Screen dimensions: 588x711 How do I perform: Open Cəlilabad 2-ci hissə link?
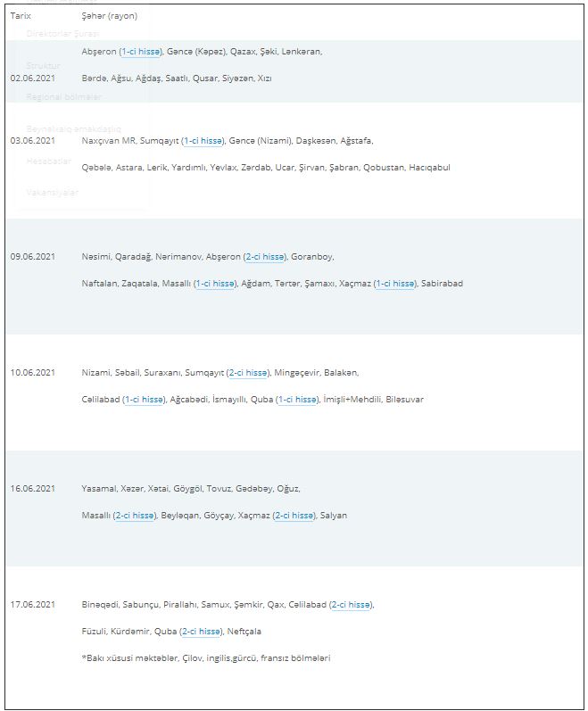pyautogui.click(x=351, y=605)
